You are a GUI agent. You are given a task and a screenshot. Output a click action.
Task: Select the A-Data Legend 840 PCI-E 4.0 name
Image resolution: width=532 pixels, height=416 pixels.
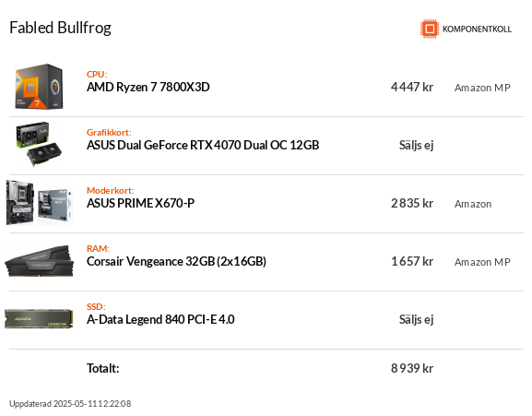point(160,319)
